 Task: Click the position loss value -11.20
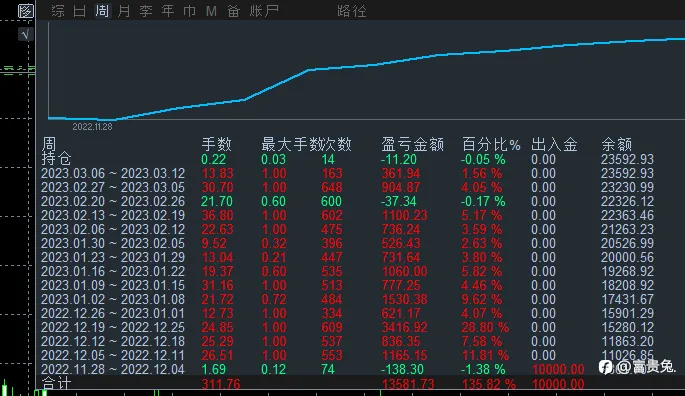point(399,160)
